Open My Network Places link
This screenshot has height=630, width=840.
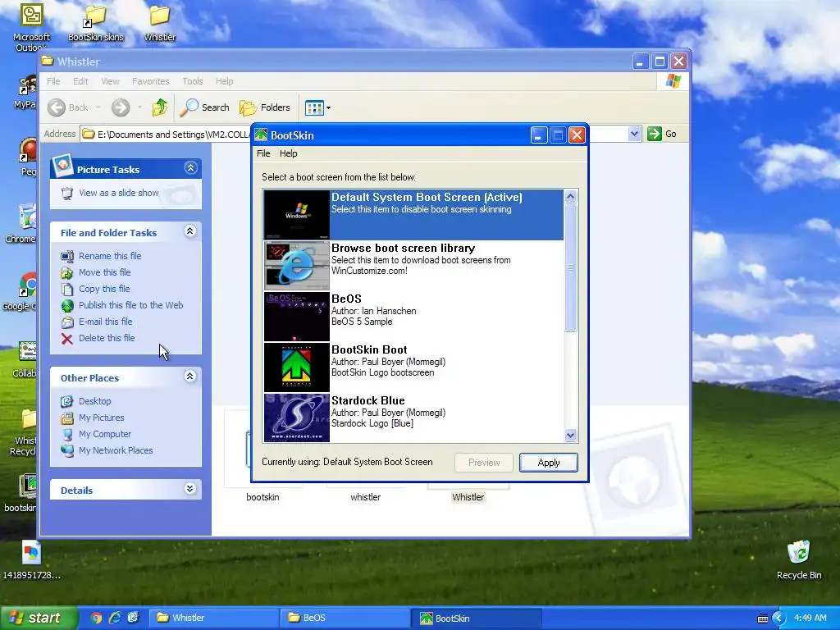[116, 450]
